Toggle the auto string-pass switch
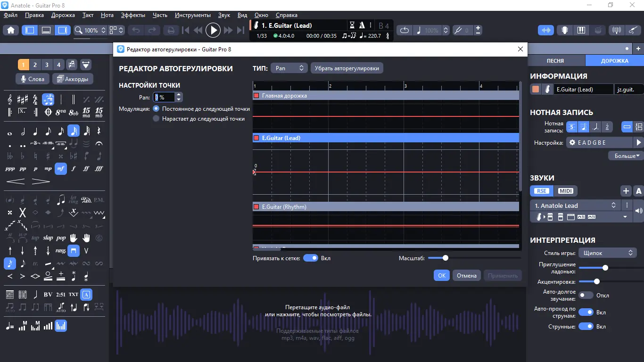Screen dimensions: 644x362 coord(586,312)
